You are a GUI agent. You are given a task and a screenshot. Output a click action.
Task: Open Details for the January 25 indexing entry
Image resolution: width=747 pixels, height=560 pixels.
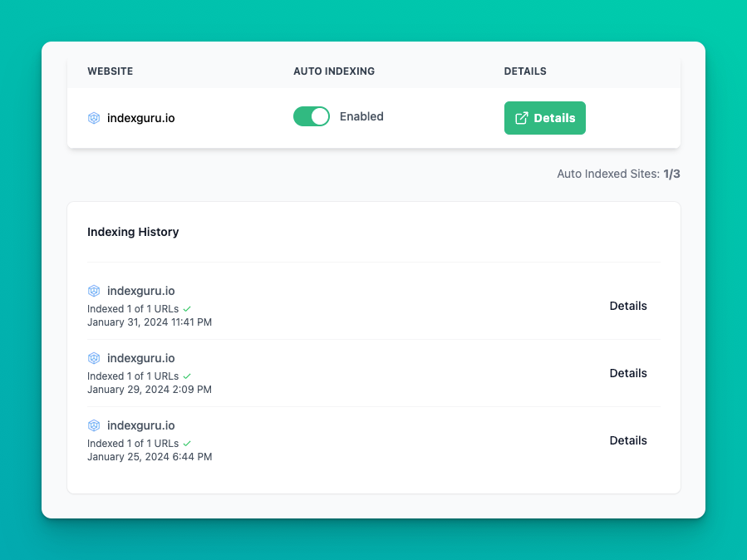coord(628,440)
